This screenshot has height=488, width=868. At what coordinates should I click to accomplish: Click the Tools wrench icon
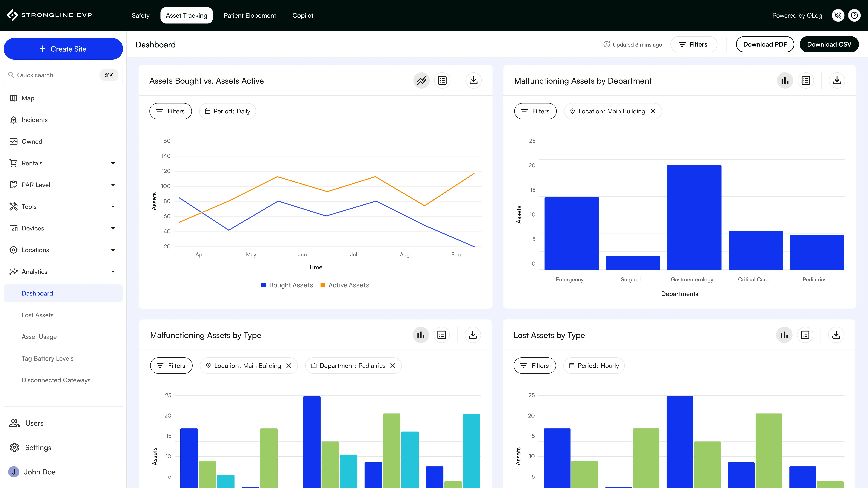click(13, 206)
